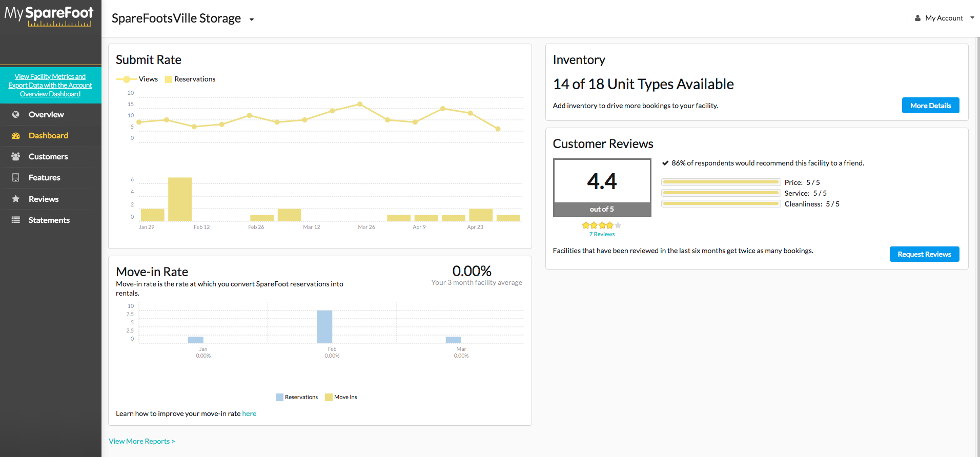The height and width of the screenshot is (457, 980).
Task: Open the My Account dropdown arrow
Action: click(972, 18)
